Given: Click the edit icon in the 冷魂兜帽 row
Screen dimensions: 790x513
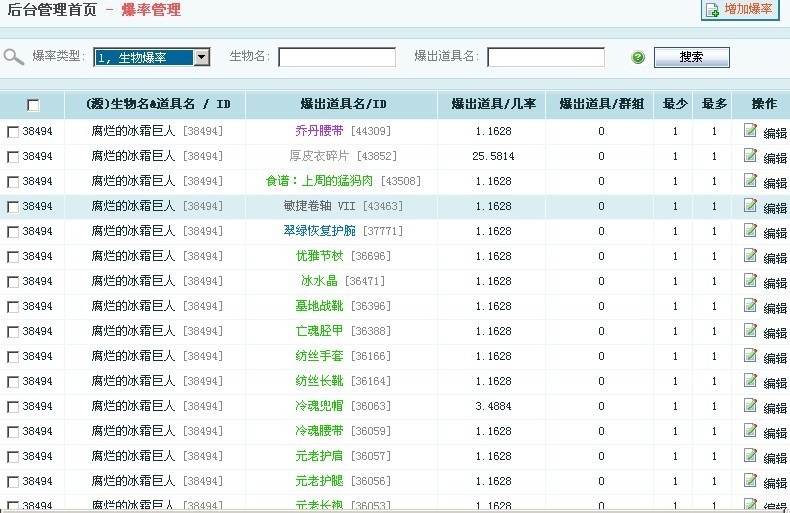Looking at the screenshot, I should click(x=750, y=405).
